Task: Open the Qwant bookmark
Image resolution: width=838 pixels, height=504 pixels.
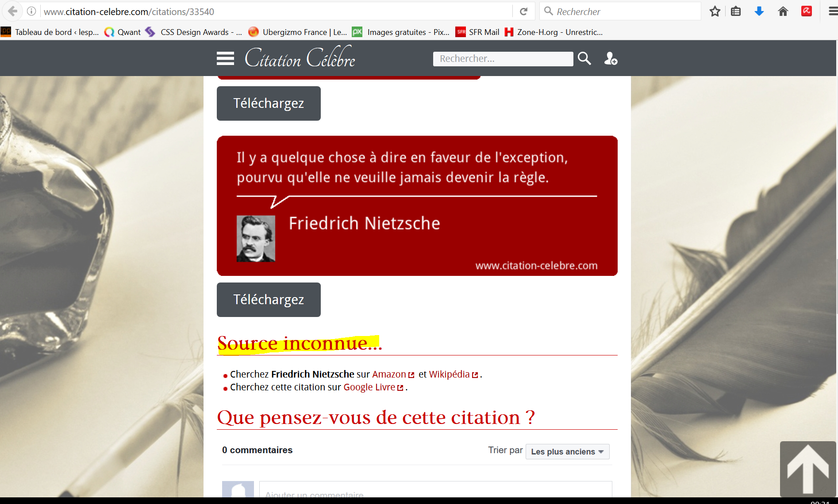Action: tap(123, 32)
